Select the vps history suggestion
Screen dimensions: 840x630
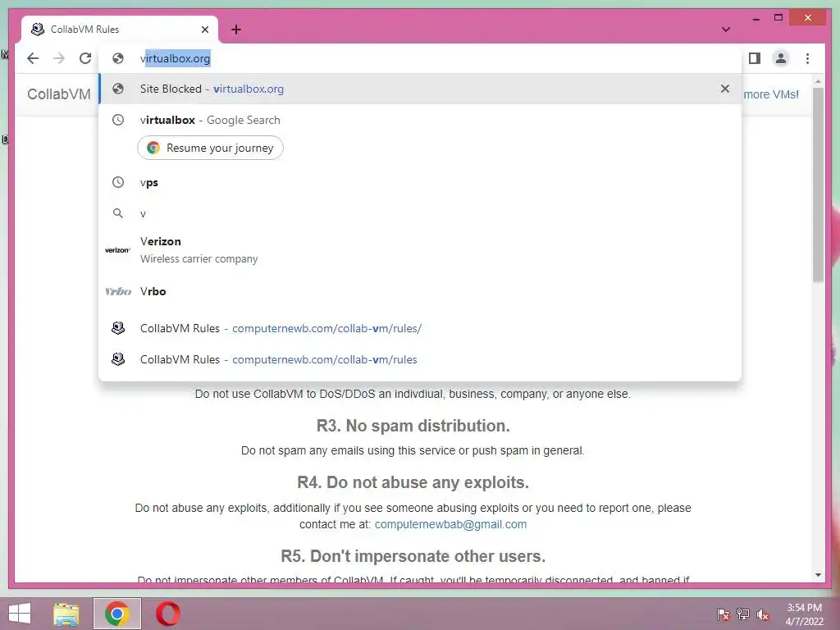(421, 183)
